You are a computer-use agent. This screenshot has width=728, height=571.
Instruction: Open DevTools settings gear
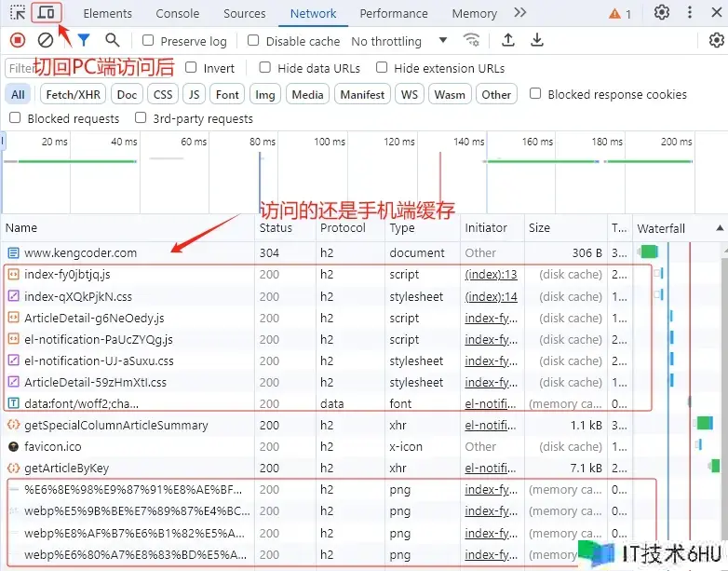point(662,13)
